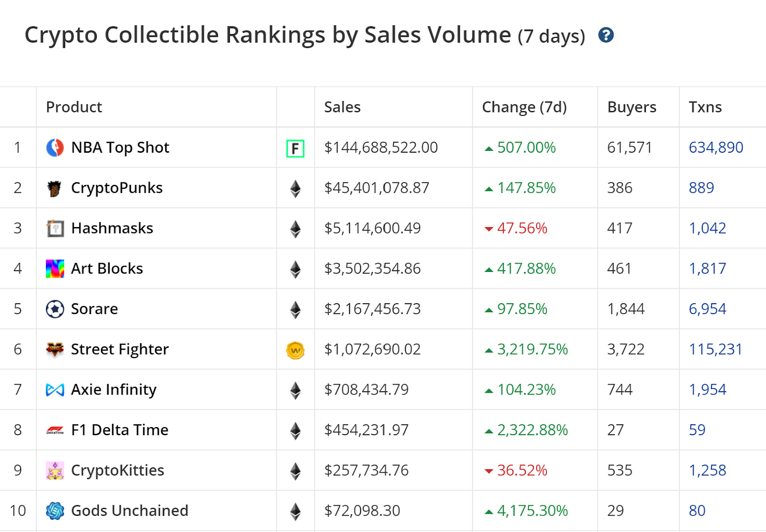Click the Sorare soccer ball icon

55,309
